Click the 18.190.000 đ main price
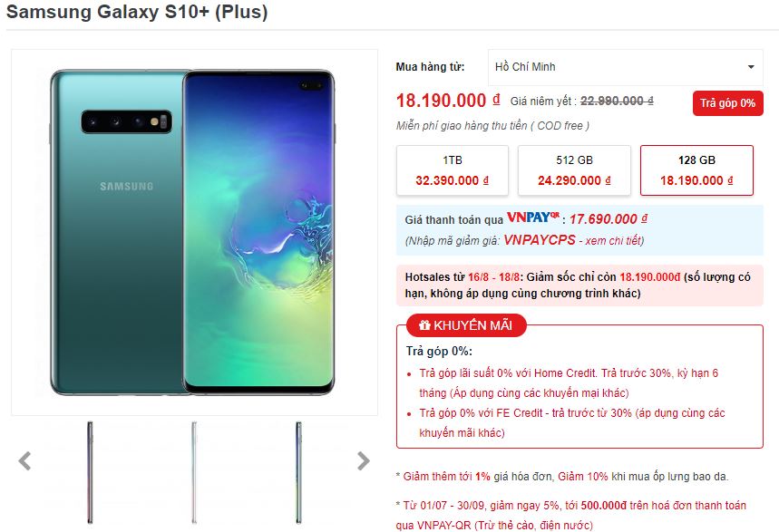 448,101
